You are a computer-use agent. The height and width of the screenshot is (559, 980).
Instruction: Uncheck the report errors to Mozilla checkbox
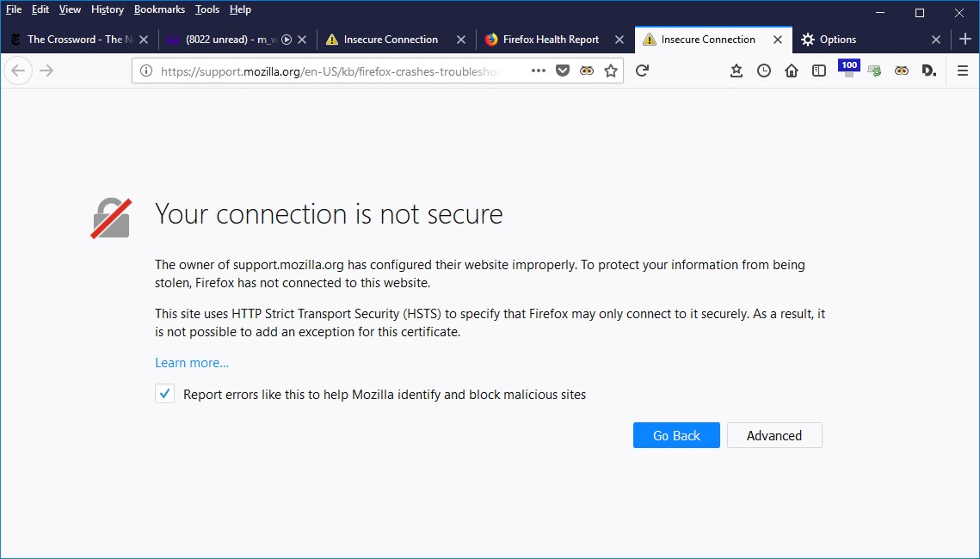click(x=164, y=394)
